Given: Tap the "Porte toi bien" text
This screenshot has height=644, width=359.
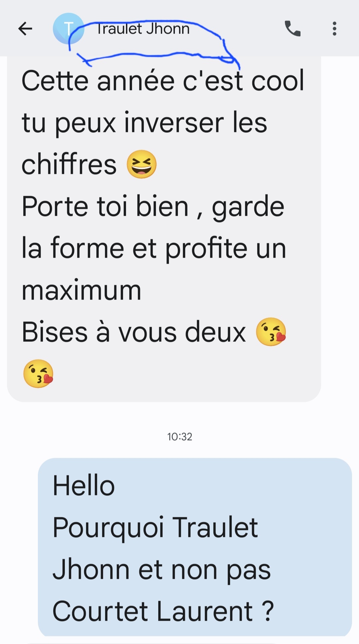Looking at the screenshot, I should tap(105, 206).
